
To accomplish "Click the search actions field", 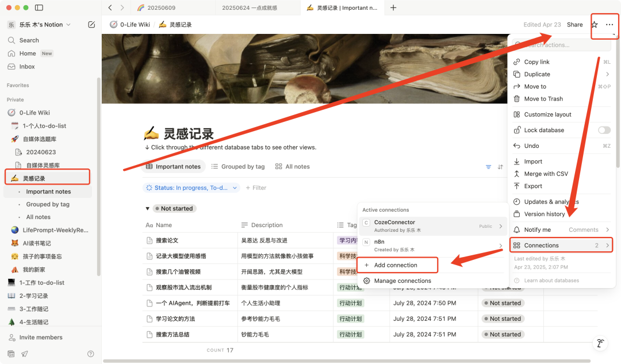I will pos(561,45).
